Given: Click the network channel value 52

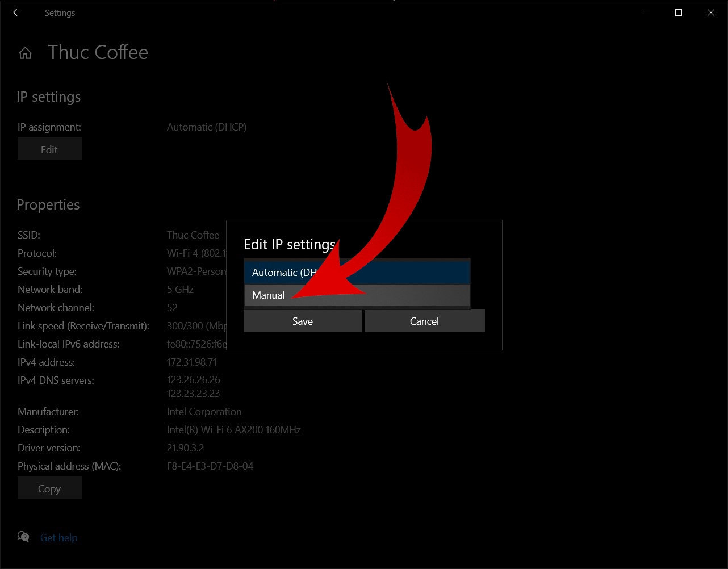Looking at the screenshot, I should (x=172, y=308).
